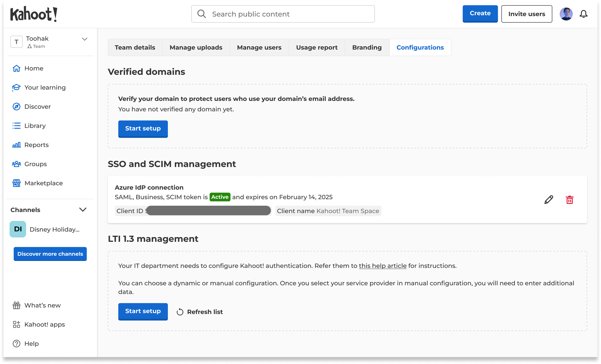Click the Toohak team T badge
The image size is (601, 364).
click(x=16, y=42)
